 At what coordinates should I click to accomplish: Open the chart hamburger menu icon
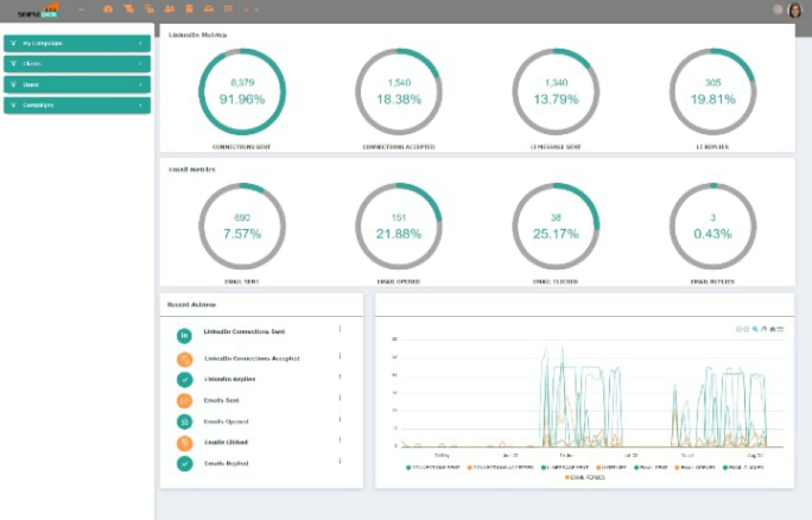(x=781, y=329)
